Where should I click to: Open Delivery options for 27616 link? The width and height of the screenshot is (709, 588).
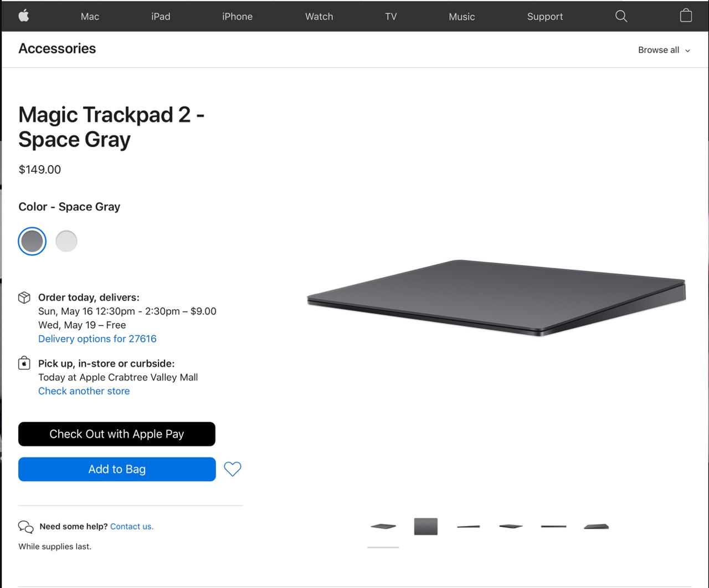click(x=97, y=339)
